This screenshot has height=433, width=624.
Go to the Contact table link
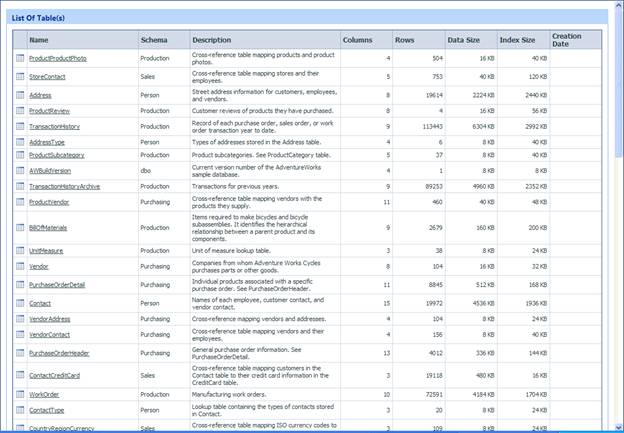[x=40, y=304]
